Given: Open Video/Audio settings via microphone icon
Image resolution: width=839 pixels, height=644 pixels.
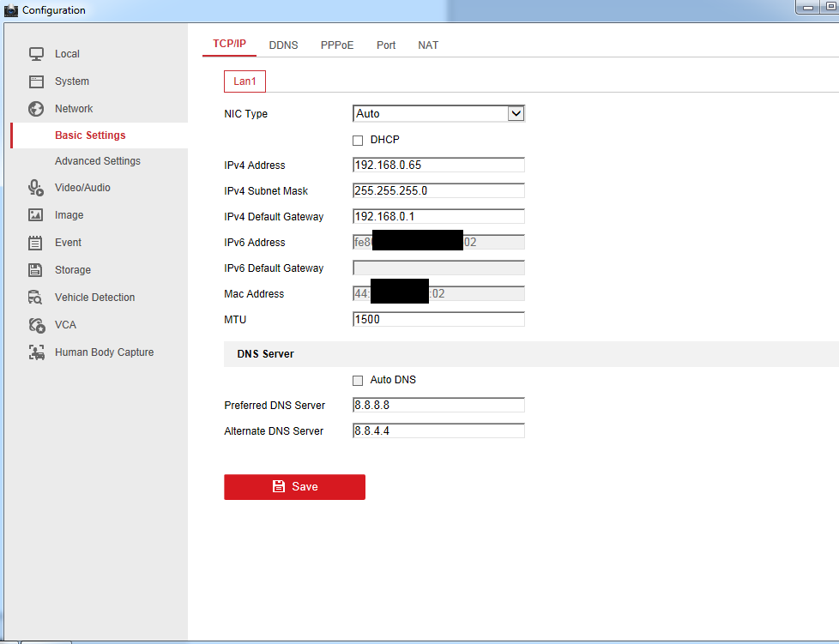Looking at the screenshot, I should 36,188.
